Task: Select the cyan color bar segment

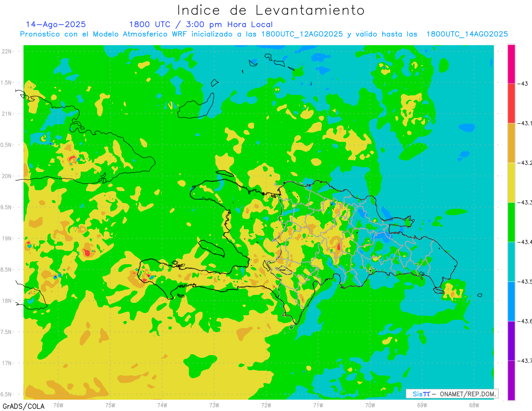Action: tap(511, 262)
